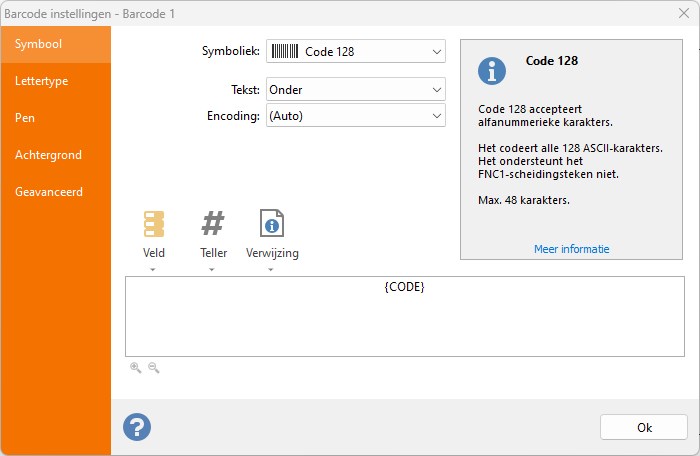700x456 pixels.
Task: Click the Teller hash counter icon
Action: pyautogui.click(x=212, y=223)
